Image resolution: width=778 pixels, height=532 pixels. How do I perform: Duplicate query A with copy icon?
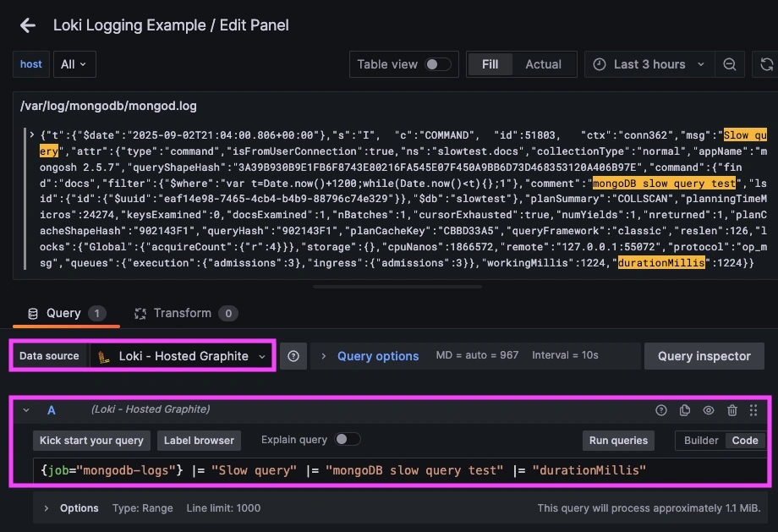click(x=685, y=410)
